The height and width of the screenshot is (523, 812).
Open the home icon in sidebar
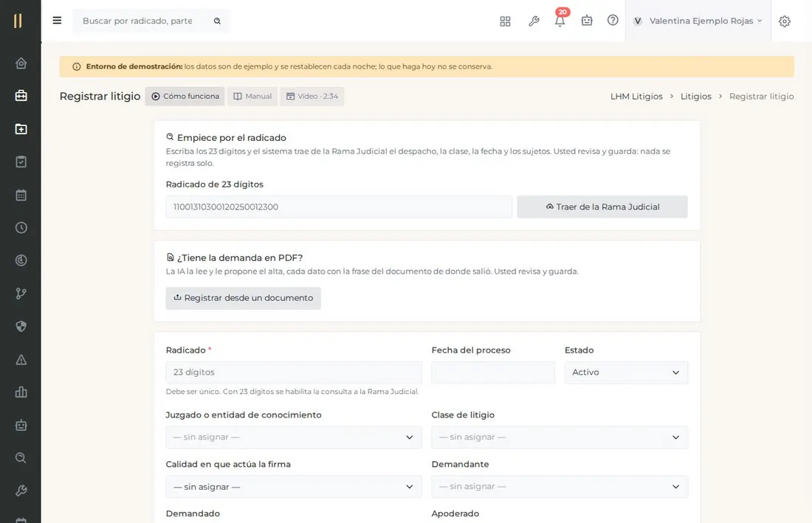21,63
